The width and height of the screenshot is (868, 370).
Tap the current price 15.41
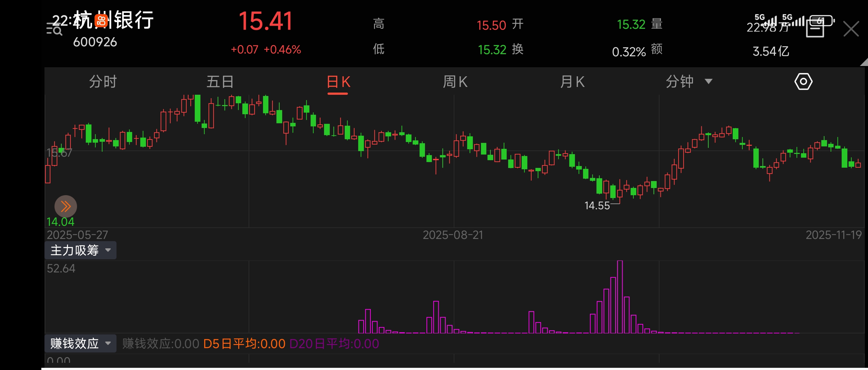click(266, 22)
